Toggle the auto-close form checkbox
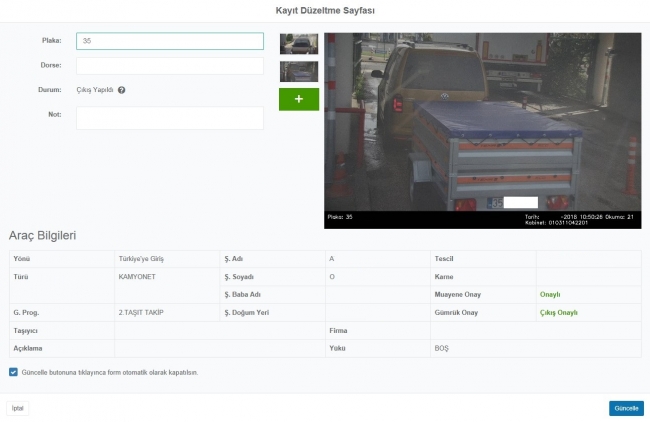The width and height of the screenshot is (650, 422). click(13, 372)
